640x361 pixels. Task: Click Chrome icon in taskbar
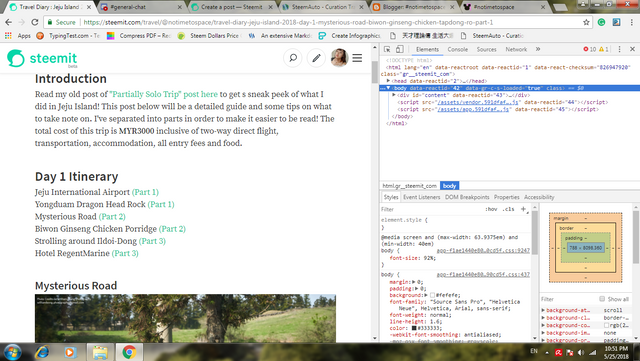(129, 352)
